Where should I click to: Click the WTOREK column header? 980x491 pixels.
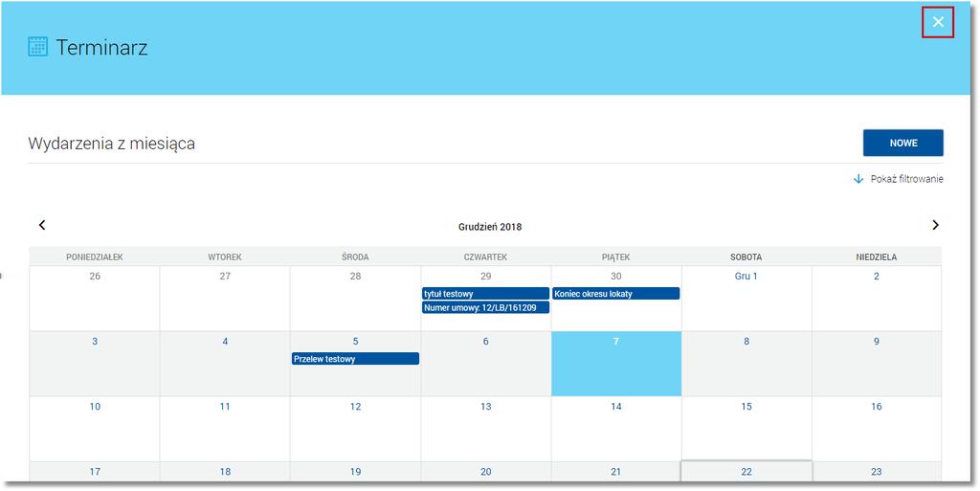[x=225, y=257]
